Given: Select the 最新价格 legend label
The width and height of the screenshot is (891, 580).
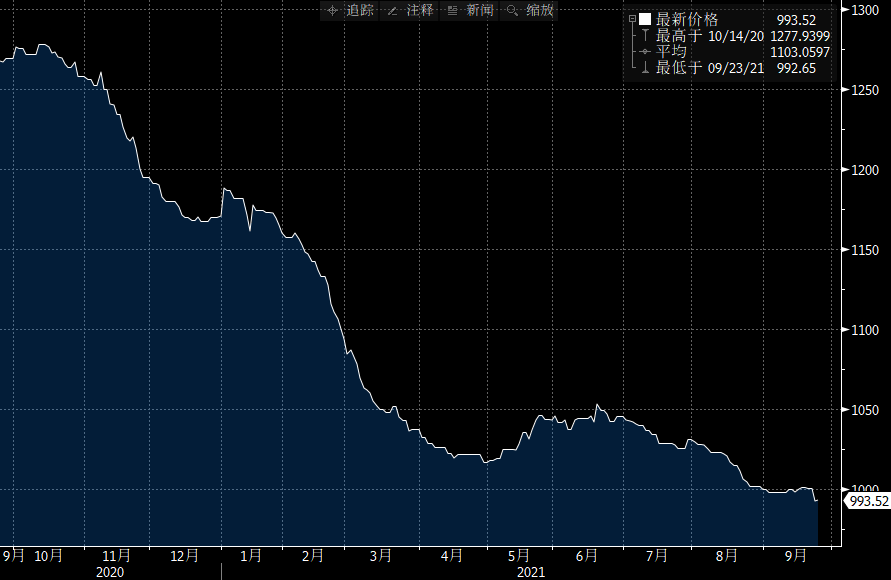Looking at the screenshot, I should click(686, 19).
